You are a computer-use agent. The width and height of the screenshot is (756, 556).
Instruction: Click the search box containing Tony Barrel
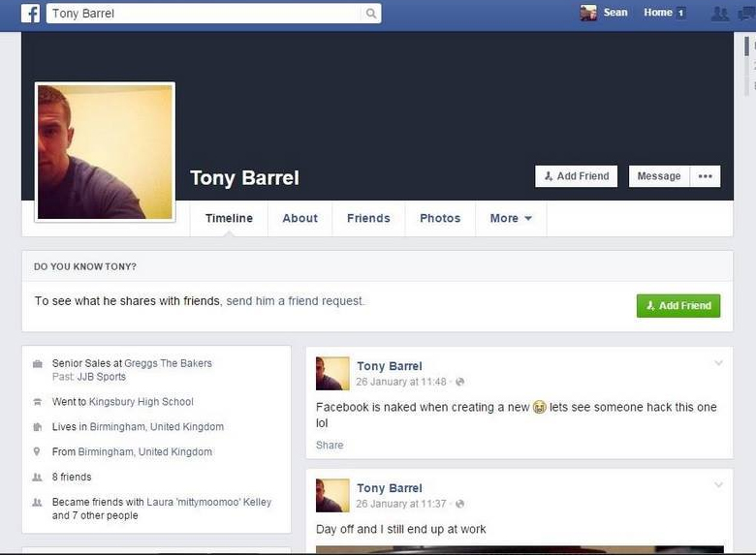(213, 14)
